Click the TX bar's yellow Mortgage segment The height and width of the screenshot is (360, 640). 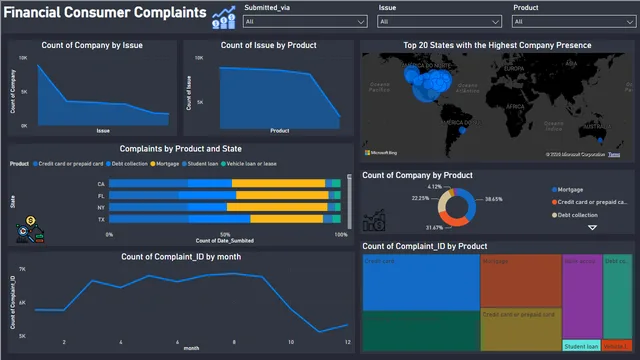click(287, 219)
